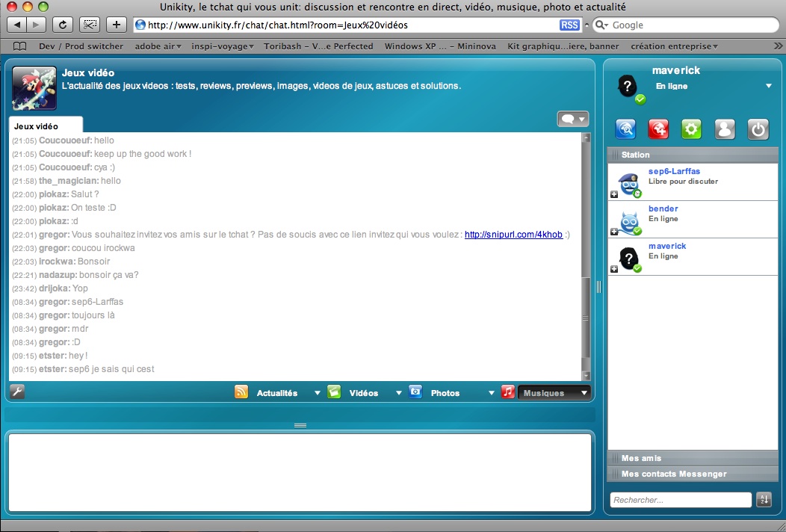
Task: Open Windows XP Mininova bookmark
Action: pos(440,46)
